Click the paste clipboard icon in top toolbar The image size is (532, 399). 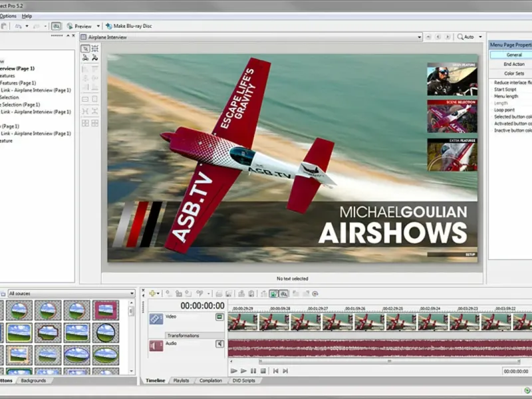tap(4, 26)
